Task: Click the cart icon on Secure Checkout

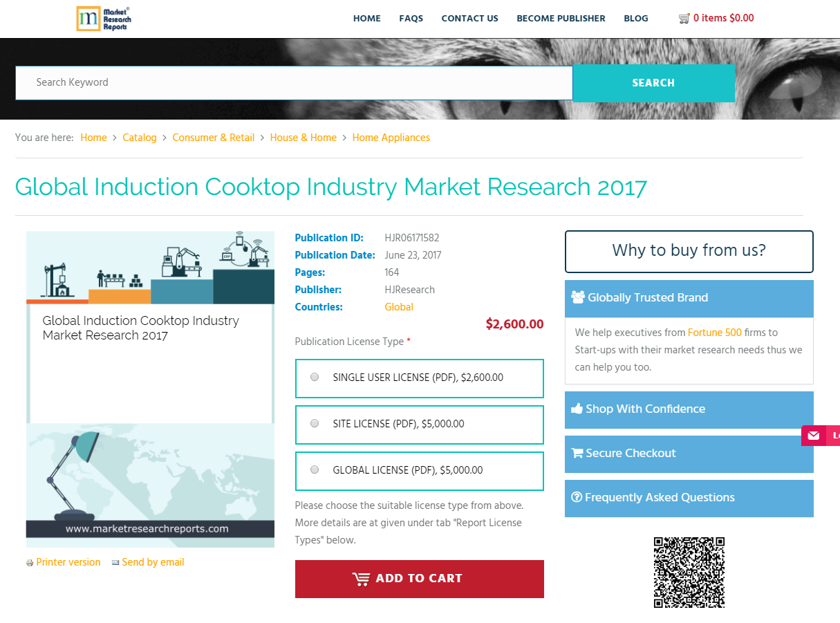Action: tap(577, 453)
